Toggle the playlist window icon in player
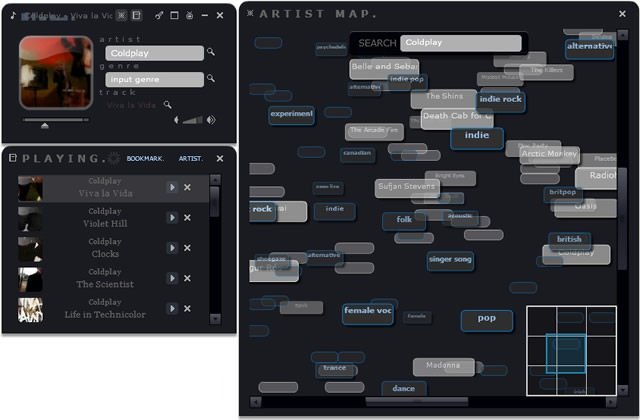 [136, 16]
